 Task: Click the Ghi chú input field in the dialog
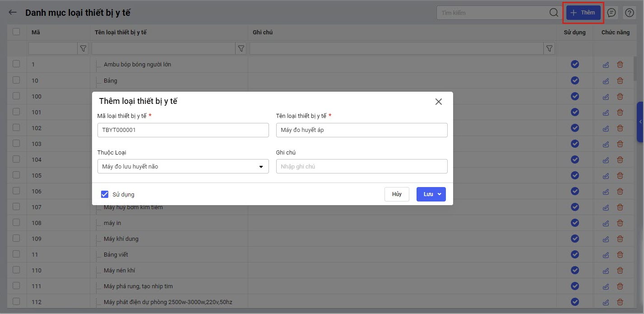[x=361, y=167]
